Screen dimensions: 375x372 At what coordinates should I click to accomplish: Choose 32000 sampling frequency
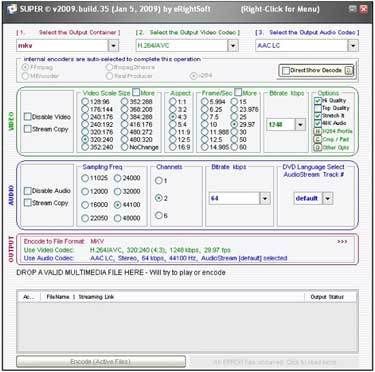tap(117, 192)
